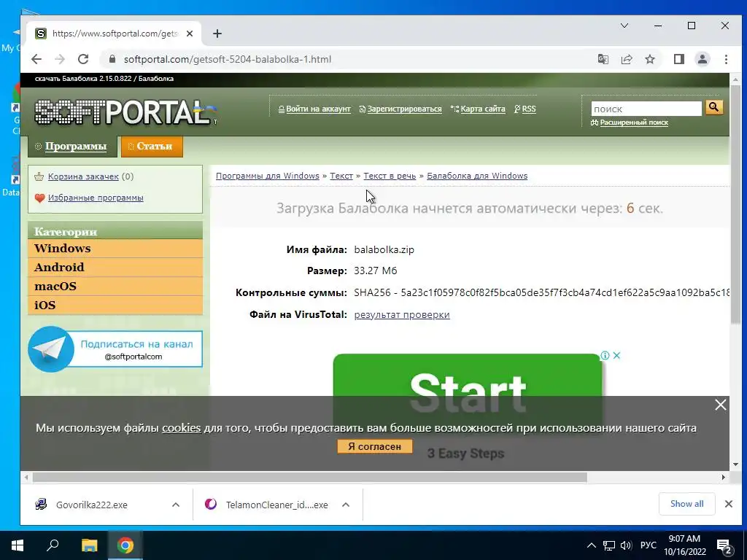Go back with the browser back arrow
The height and width of the screenshot is (560, 747).
pyautogui.click(x=36, y=59)
